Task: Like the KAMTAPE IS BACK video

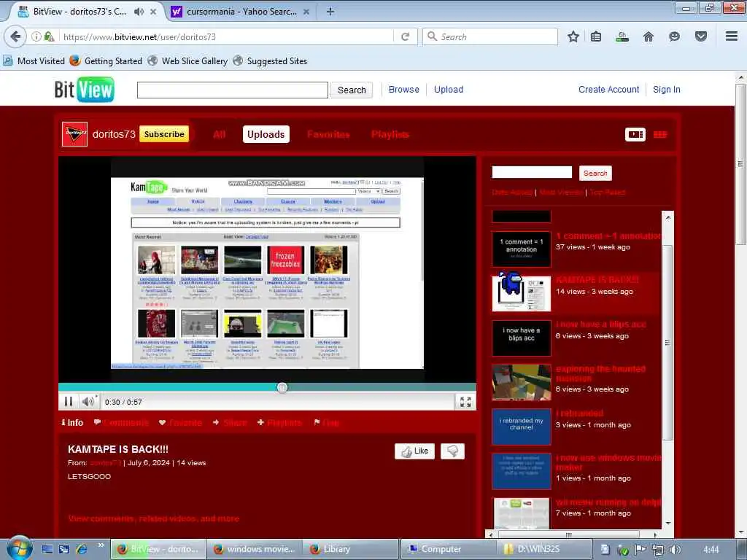Action: (414, 451)
